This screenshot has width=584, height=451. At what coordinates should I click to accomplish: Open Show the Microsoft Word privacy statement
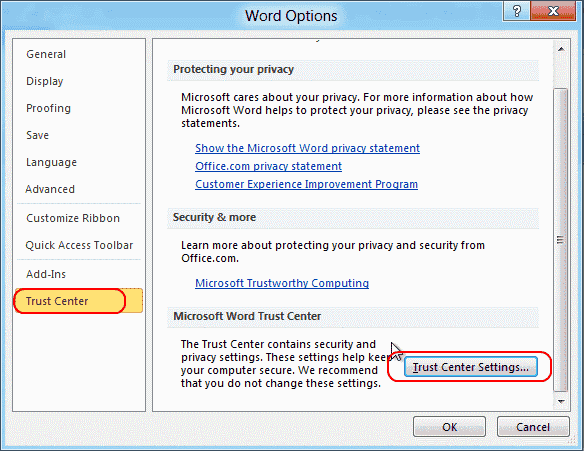(x=307, y=148)
